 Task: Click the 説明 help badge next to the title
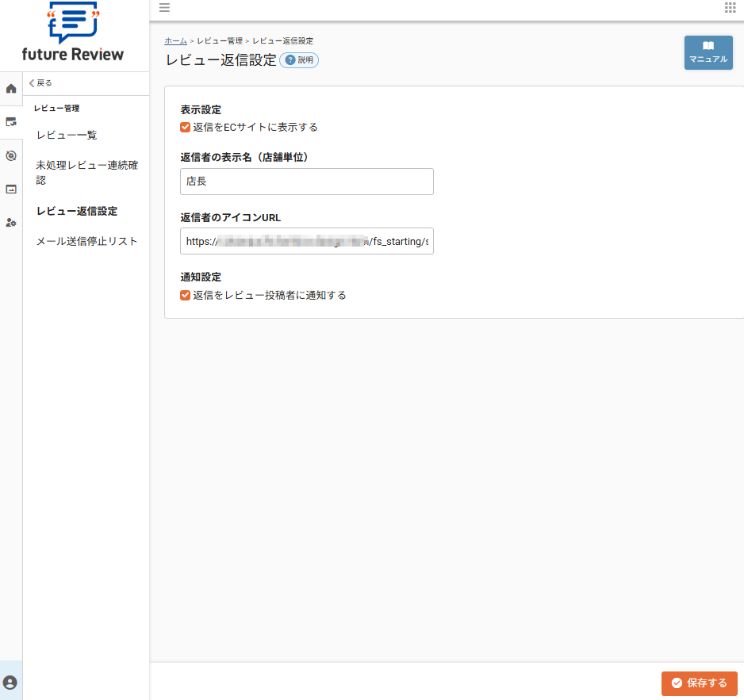(299, 60)
